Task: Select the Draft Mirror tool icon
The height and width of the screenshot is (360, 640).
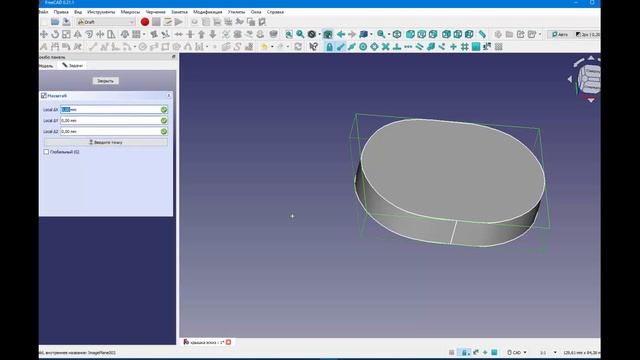Action: coord(78,35)
